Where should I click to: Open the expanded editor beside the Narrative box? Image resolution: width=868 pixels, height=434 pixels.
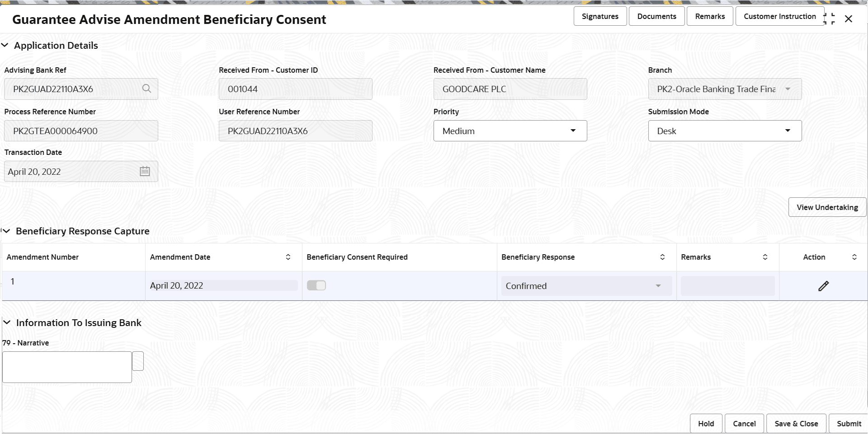tap(138, 360)
